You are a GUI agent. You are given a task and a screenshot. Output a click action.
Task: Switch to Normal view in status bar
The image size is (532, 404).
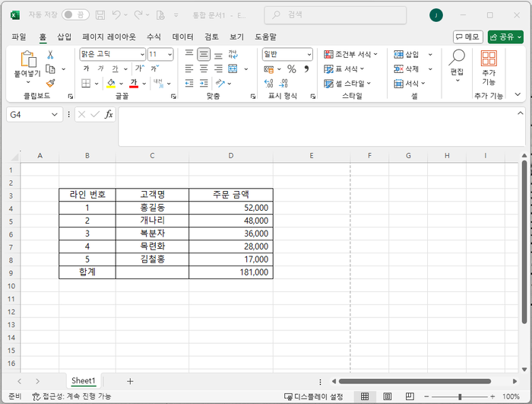pyautogui.click(x=365, y=396)
